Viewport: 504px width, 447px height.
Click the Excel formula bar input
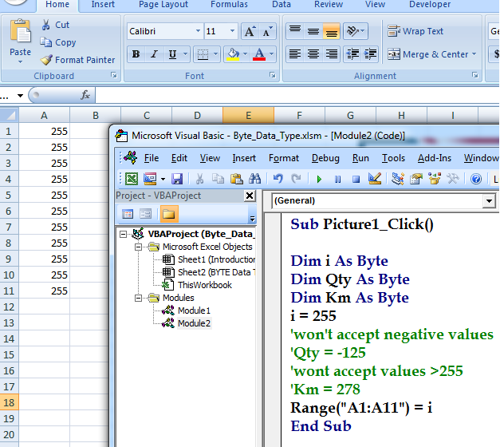tap(297, 95)
